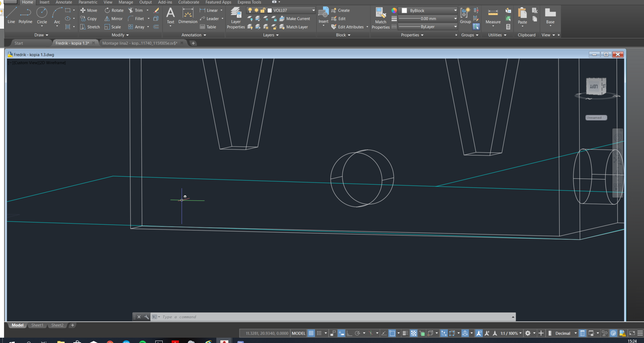Activate the Move command
The height and width of the screenshot is (343, 644).
coord(89,10)
